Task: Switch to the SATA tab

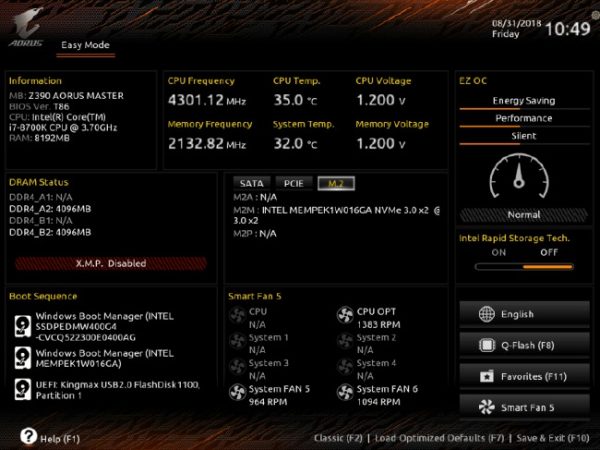Action: click(252, 183)
